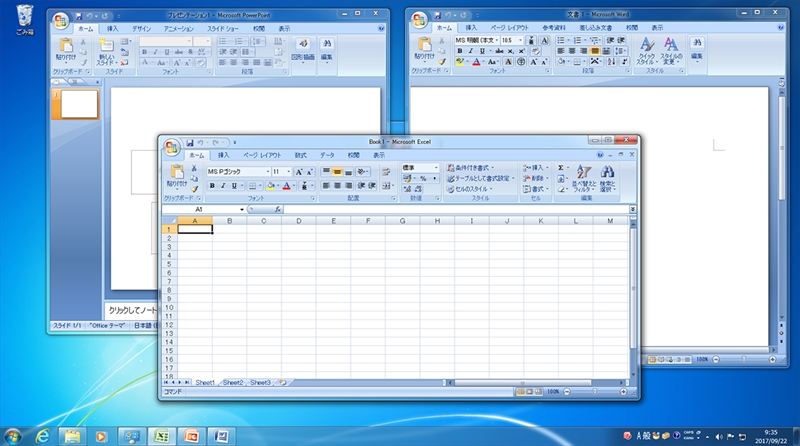Viewport: 800px width, 446px height.
Task: Click the Office button in Excel window
Action: click(171, 147)
